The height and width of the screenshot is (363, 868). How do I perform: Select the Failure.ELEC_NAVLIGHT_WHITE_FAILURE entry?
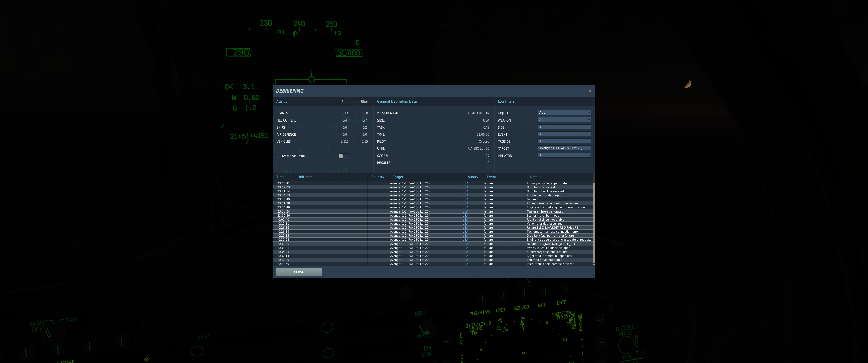tap(432, 244)
